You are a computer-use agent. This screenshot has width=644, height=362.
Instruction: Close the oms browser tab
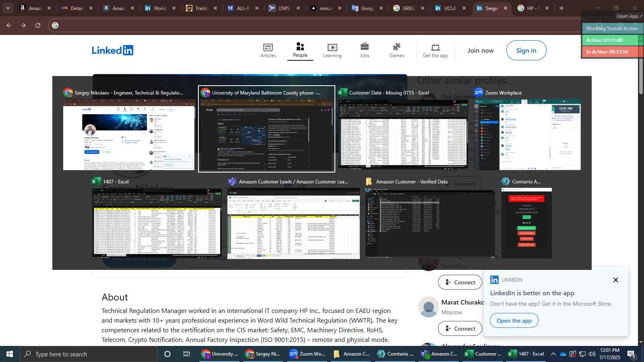(x=340, y=8)
